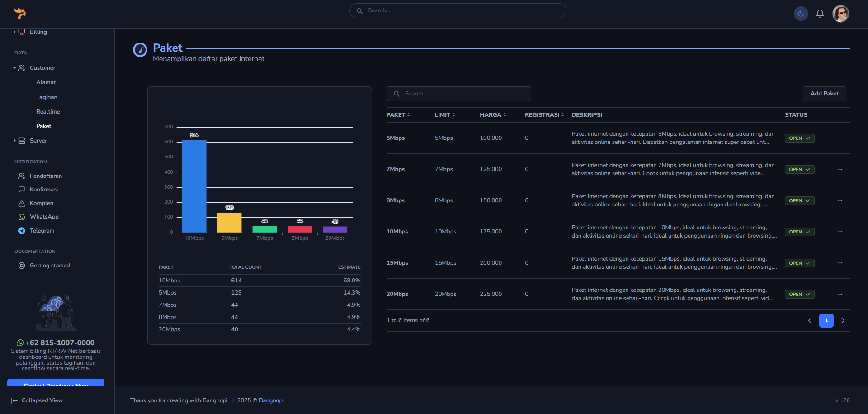The image size is (868, 414).
Task: Open the user profile avatar
Action: [840, 14]
